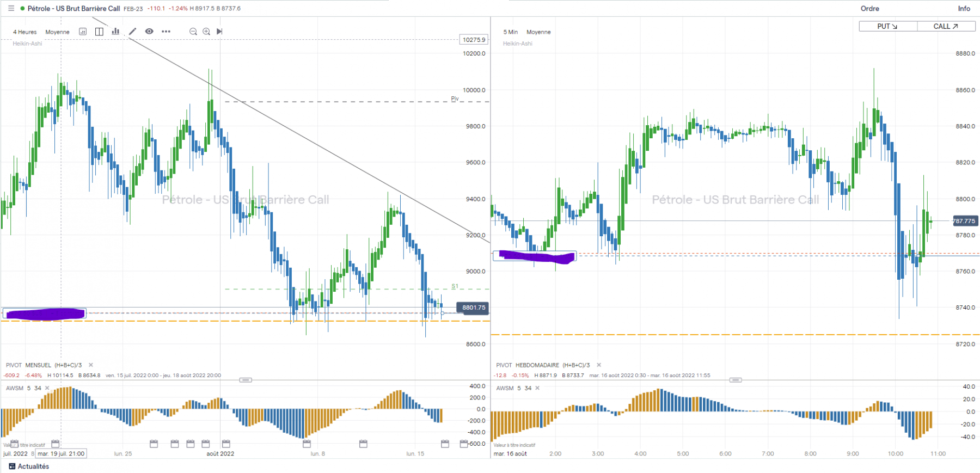Viewport: 980px width, 473px height.
Task: Click the AWSM 5 34 label on left chart
Action: tap(23, 388)
